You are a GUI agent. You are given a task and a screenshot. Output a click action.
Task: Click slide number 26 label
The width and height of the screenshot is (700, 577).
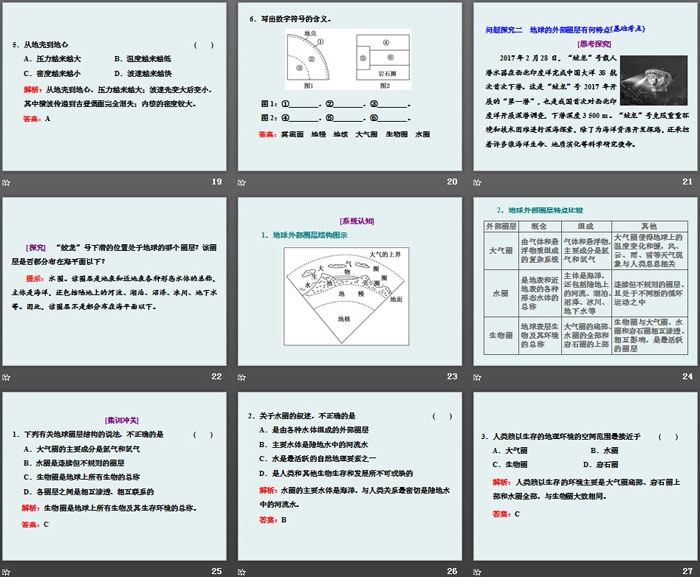pyautogui.click(x=452, y=571)
